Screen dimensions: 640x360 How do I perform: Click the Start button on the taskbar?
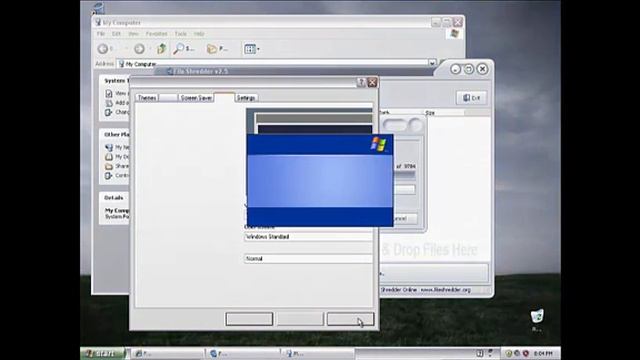[102, 353]
